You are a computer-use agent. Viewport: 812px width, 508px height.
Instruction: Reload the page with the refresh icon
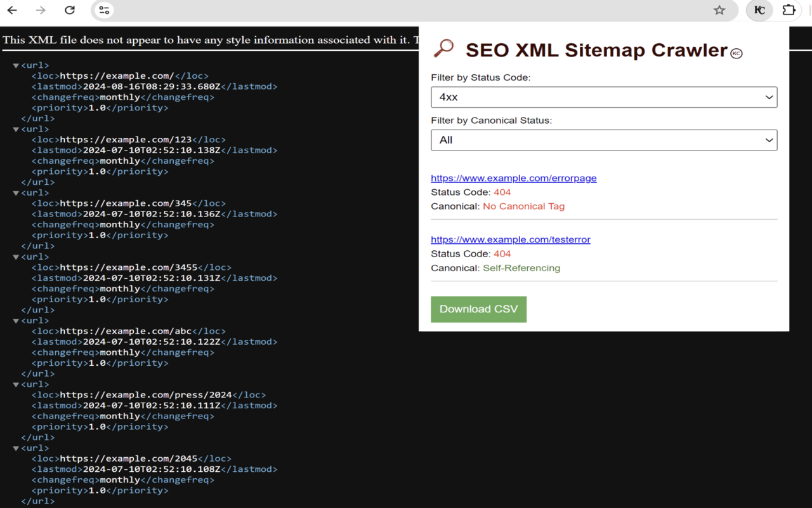point(70,10)
